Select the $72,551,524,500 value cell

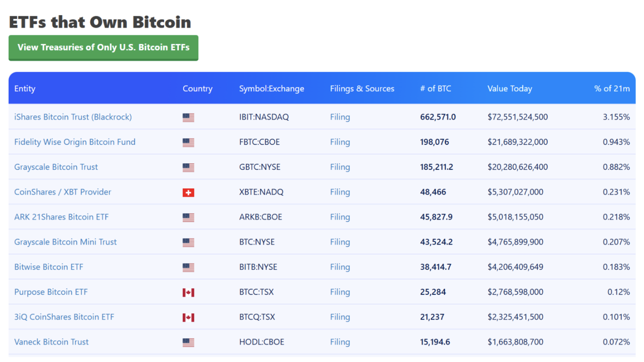click(x=518, y=117)
